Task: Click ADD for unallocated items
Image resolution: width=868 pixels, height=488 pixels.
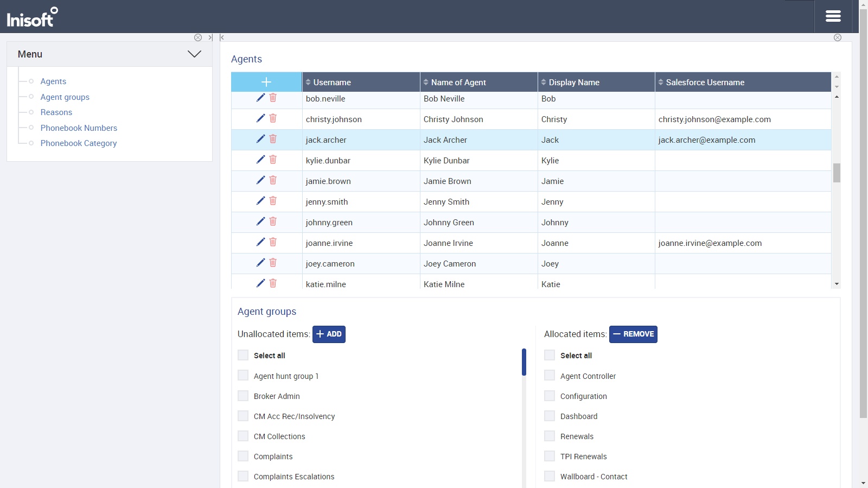Action: click(x=329, y=334)
